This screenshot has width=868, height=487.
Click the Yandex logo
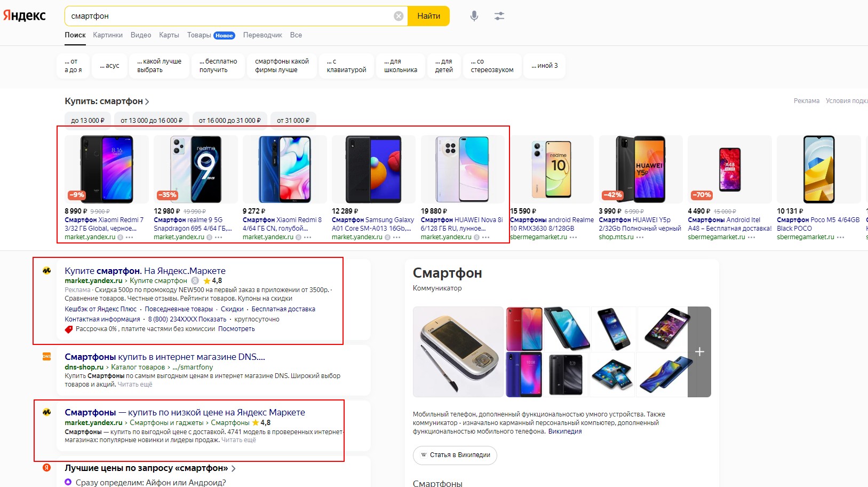(x=25, y=15)
